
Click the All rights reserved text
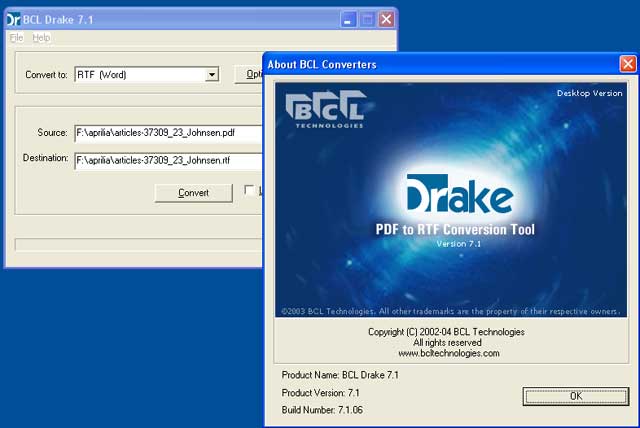(447, 343)
